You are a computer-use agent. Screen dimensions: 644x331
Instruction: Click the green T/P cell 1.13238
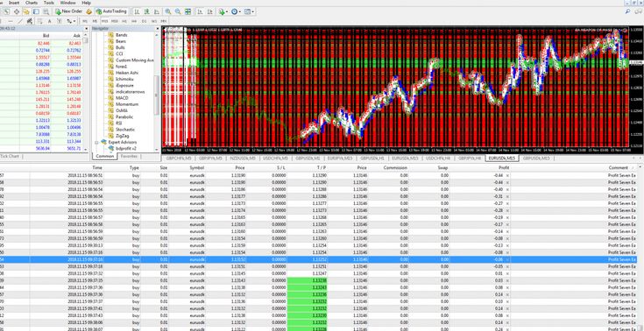pyautogui.click(x=307, y=280)
